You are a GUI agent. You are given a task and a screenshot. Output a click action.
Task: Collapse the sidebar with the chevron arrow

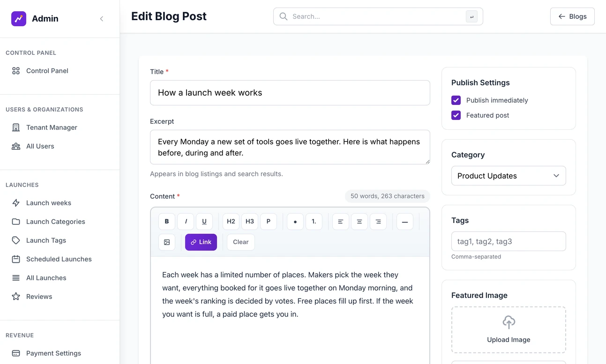tap(102, 19)
